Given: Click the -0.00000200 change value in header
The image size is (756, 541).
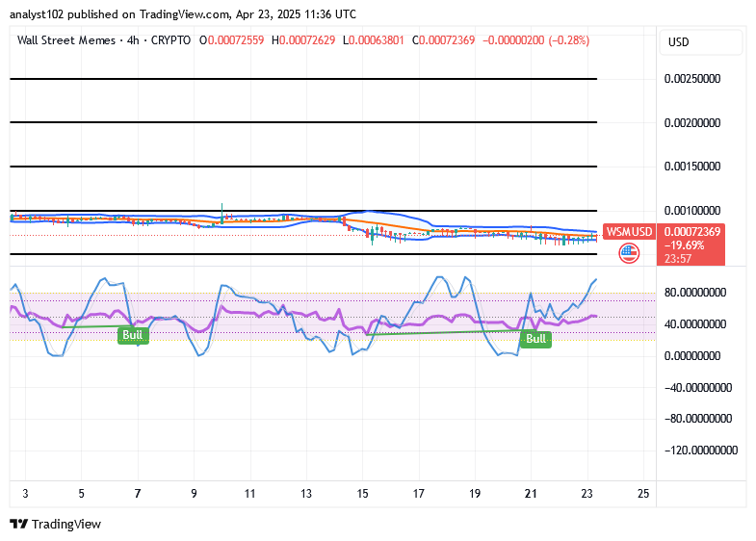Looking at the screenshot, I should click(513, 40).
